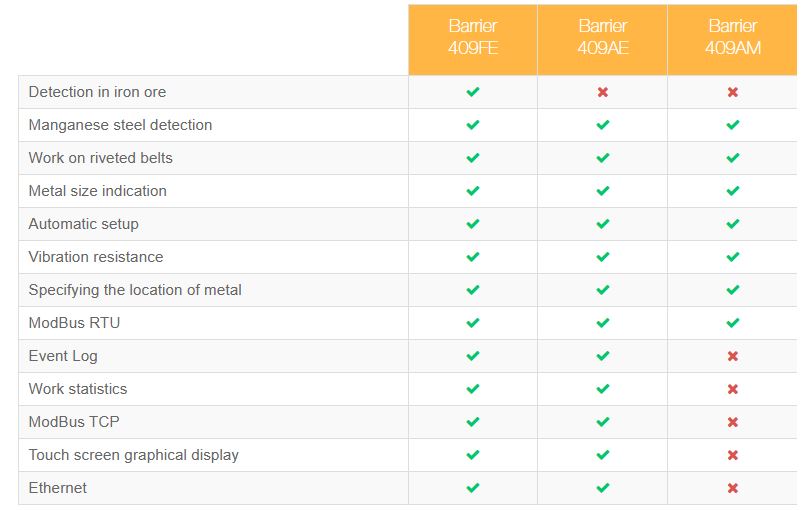Click the green check for 409FE iron ore detection
Screen dimensions: 810x510
tap(473, 92)
